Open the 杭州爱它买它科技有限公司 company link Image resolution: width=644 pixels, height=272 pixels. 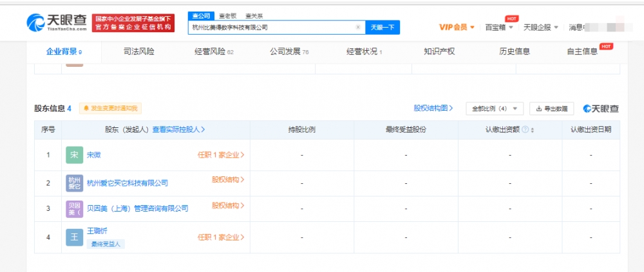(x=128, y=183)
